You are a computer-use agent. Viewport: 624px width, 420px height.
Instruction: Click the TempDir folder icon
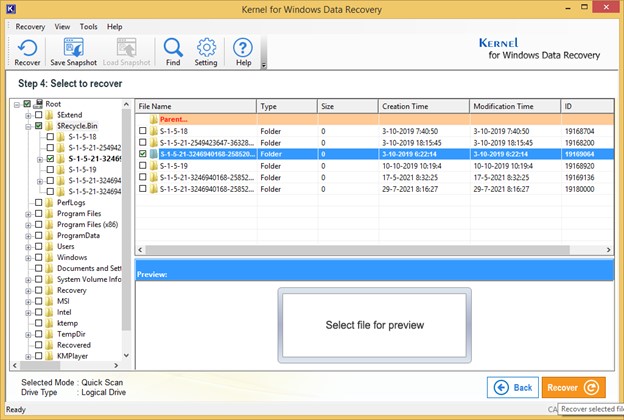49,334
